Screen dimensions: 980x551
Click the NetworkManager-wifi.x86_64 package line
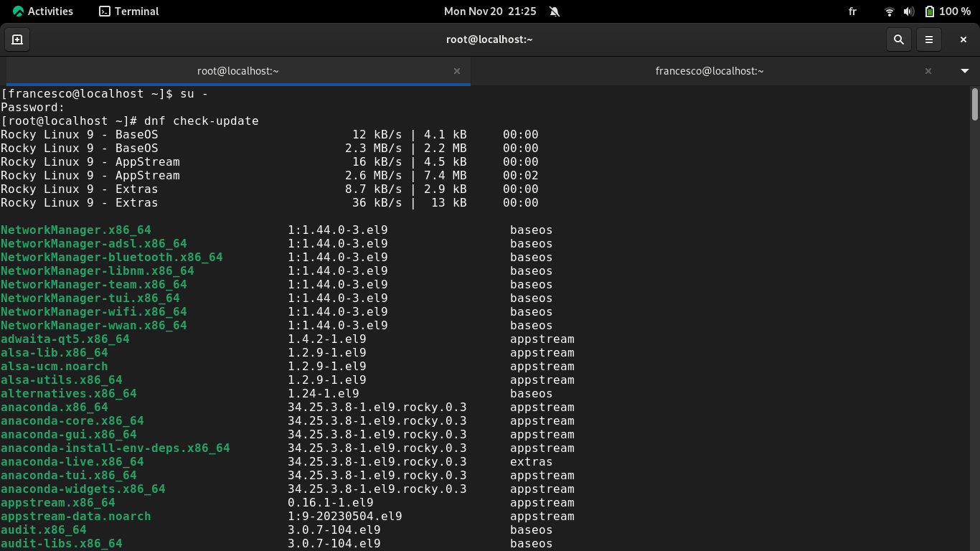(94, 312)
